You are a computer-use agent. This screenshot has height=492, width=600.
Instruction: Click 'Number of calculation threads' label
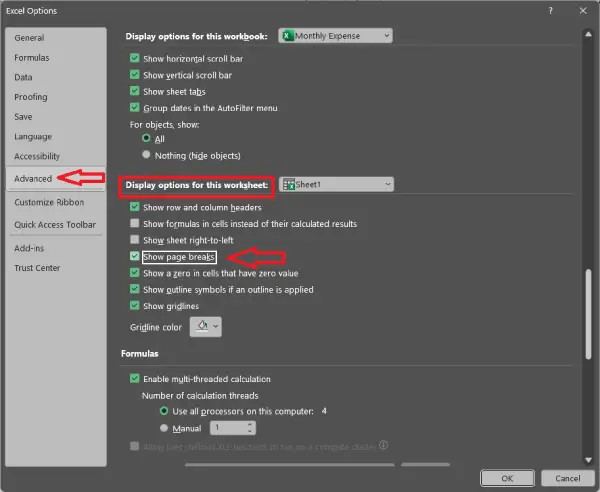coord(200,396)
